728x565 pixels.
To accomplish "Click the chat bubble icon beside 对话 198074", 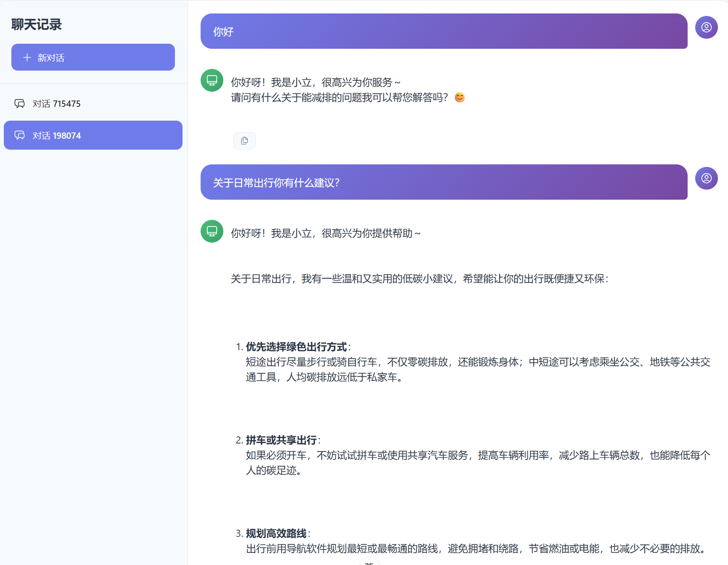I will (x=20, y=135).
